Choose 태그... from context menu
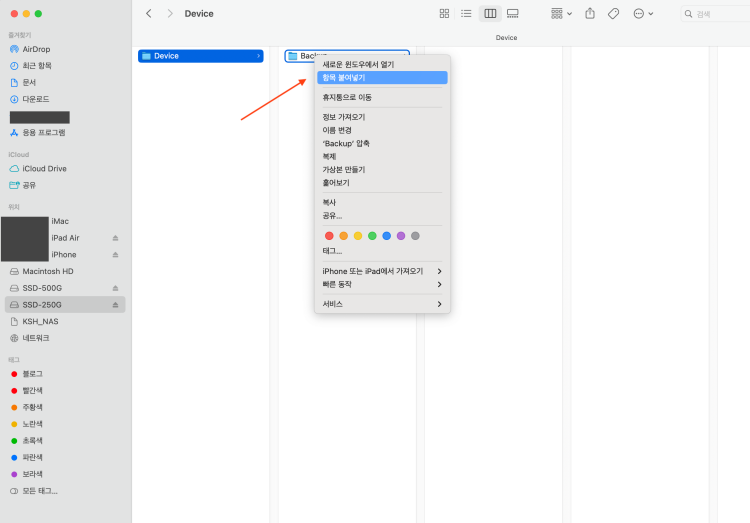750x523 pixels. pos(382,251)
